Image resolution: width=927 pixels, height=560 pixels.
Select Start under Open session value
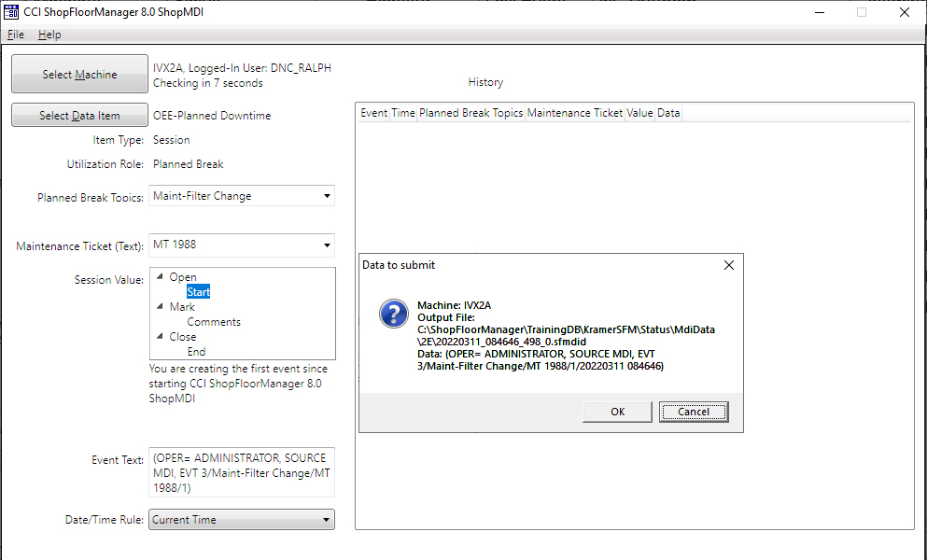[x=199, y=291]
